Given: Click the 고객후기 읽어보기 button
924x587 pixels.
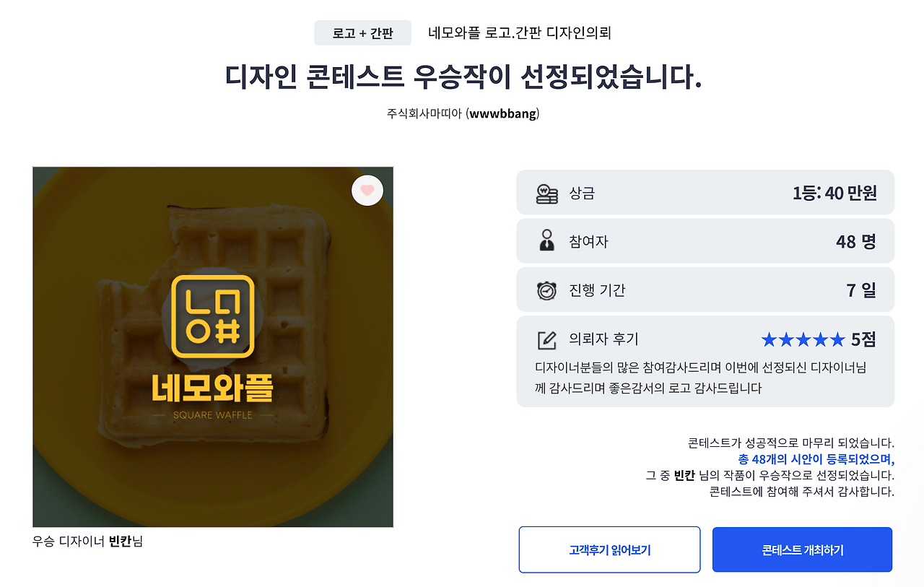Looking at the screenshot, I should tap(609, 549).
